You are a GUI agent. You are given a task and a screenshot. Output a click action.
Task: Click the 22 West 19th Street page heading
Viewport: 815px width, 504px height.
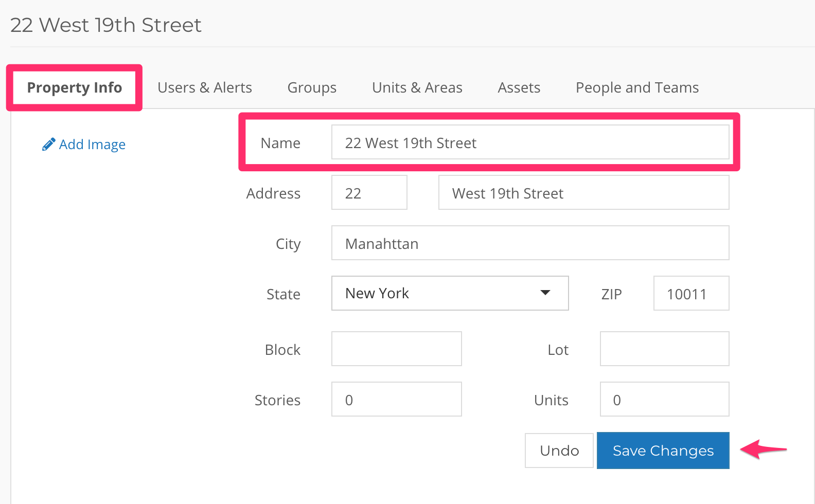point(106,25)
